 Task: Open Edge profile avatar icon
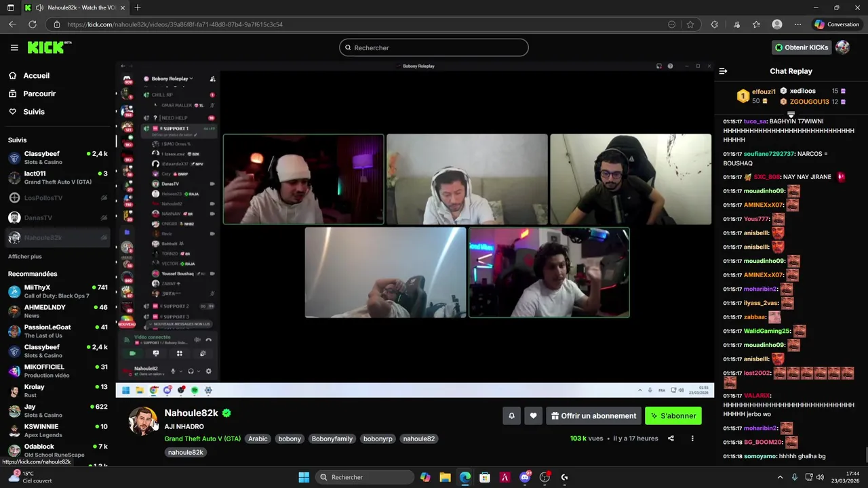(x=777, y=24)
